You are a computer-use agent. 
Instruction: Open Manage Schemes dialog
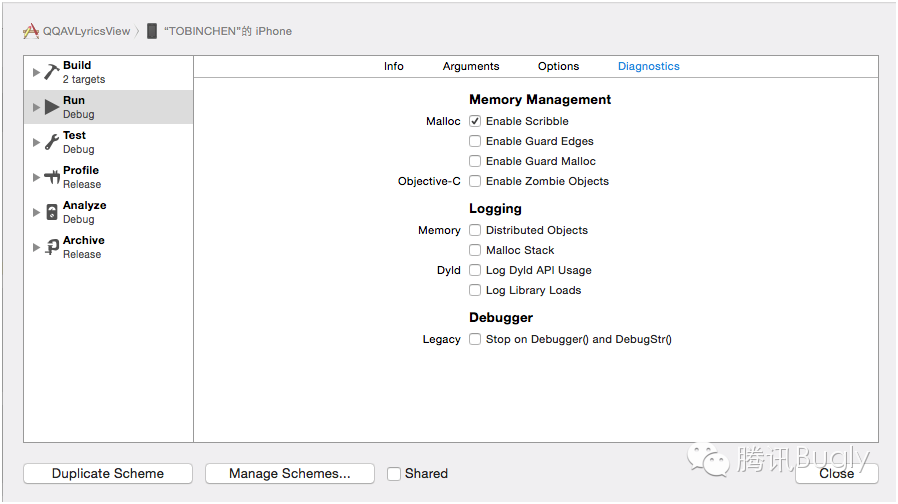(289, 474)
